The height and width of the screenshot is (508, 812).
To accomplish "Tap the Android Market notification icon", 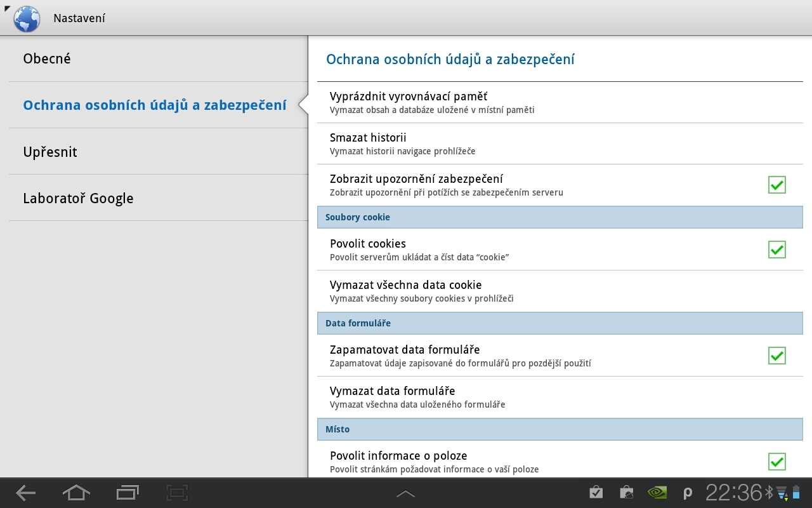I will (x=626, y=492).
